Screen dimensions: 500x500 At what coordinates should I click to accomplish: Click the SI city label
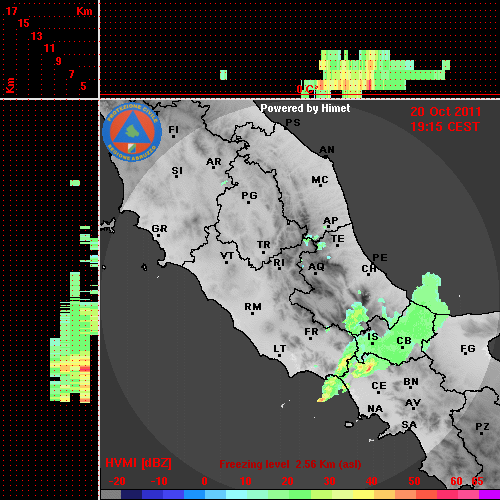pos(177,171)
